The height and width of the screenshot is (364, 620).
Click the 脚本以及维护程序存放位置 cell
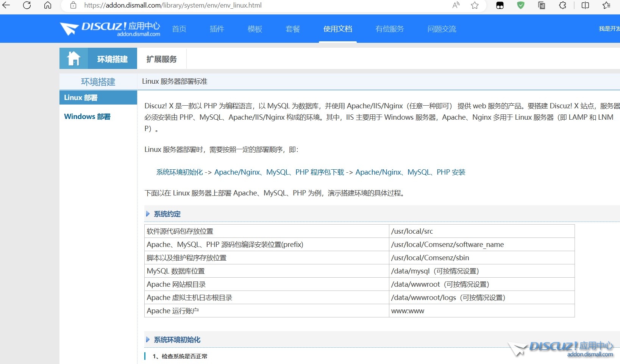tap(267, 258)
